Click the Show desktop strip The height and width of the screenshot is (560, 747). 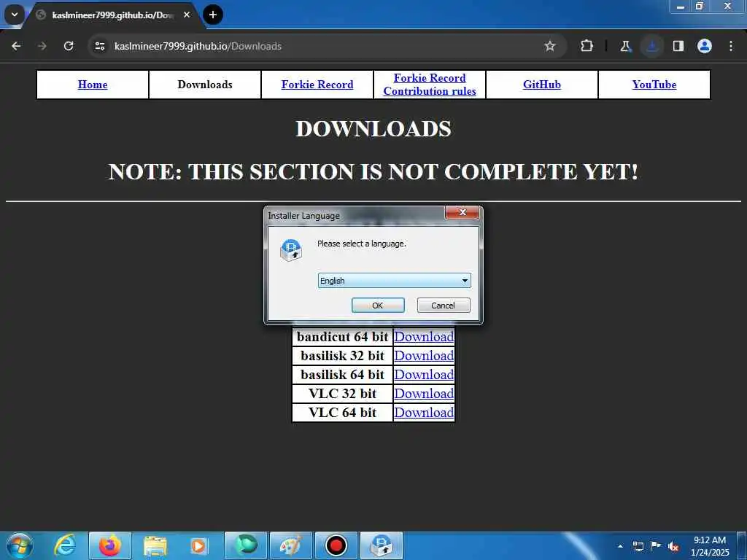[x=742, y=545]
